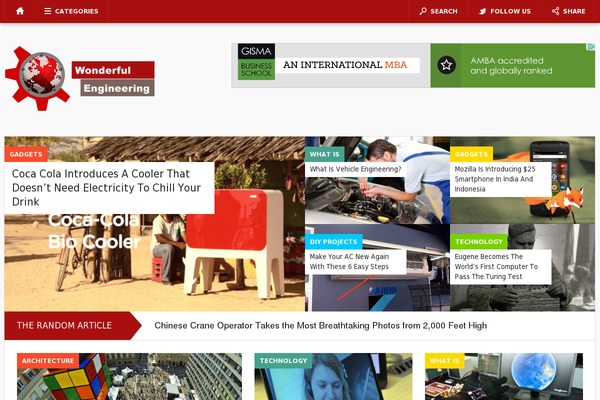
Task: Select the Technology tag on the Eugene tile
Action: click(479, 242)
